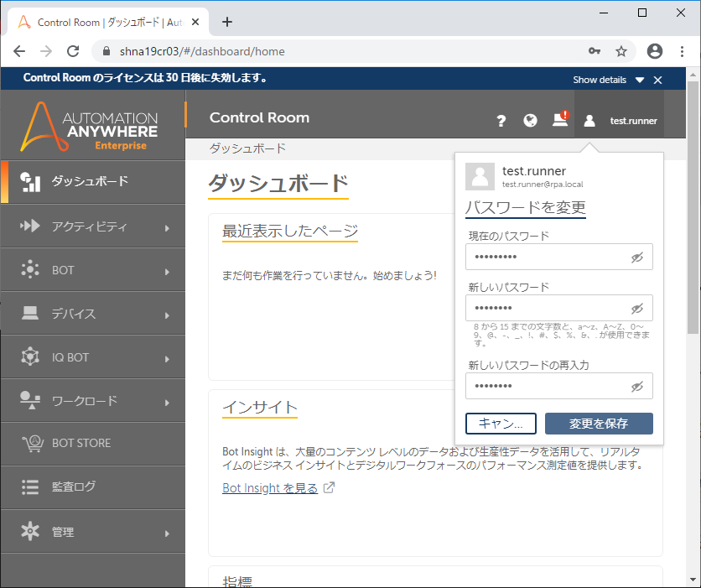Viewport: 701px width, 588px height.
Task: Reveal the 新しいパスワード field text via eye icon
Action: tap(637, 308)
